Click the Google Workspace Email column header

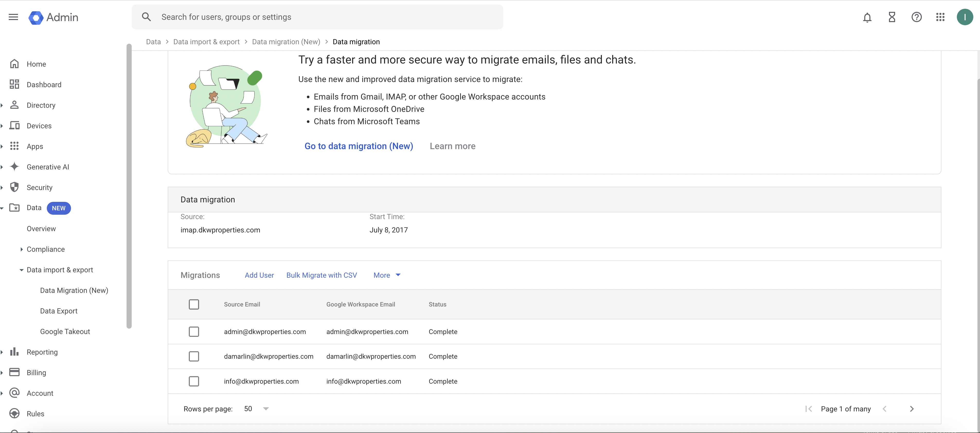361,304
